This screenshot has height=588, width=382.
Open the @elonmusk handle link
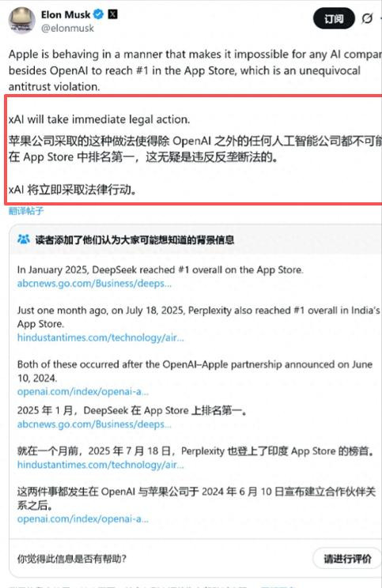[67, 28]
